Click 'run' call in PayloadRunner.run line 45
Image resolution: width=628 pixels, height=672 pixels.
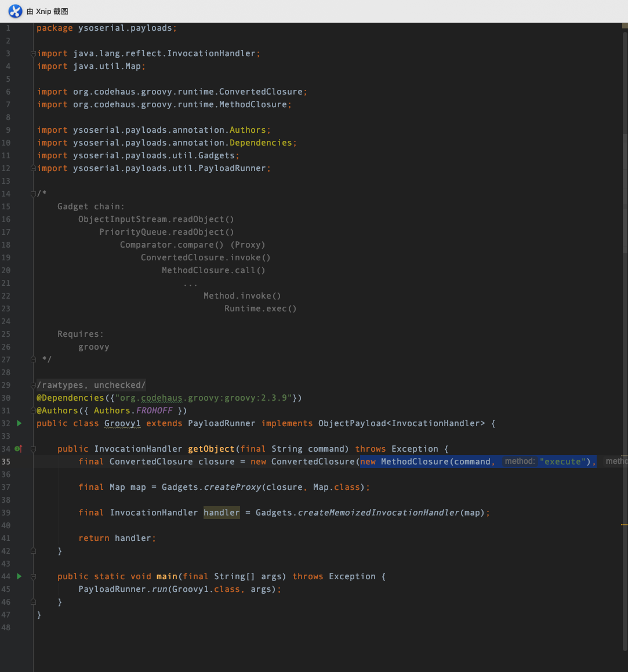pos(159,589)
